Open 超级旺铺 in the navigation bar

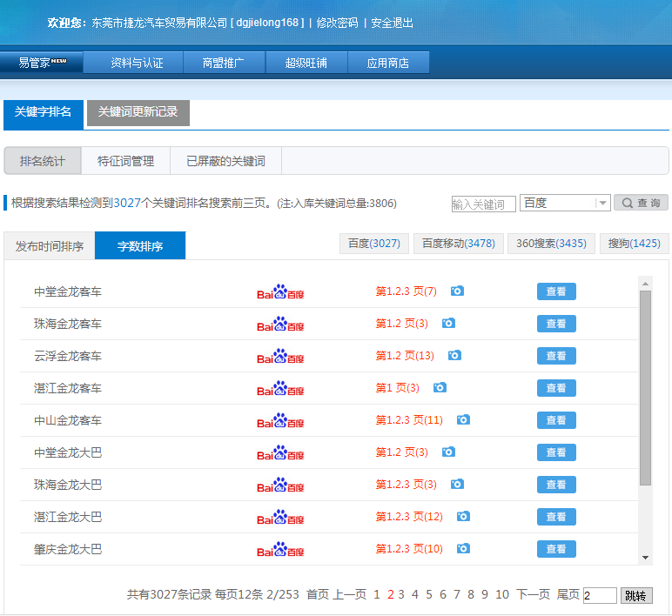pos(306,63)
